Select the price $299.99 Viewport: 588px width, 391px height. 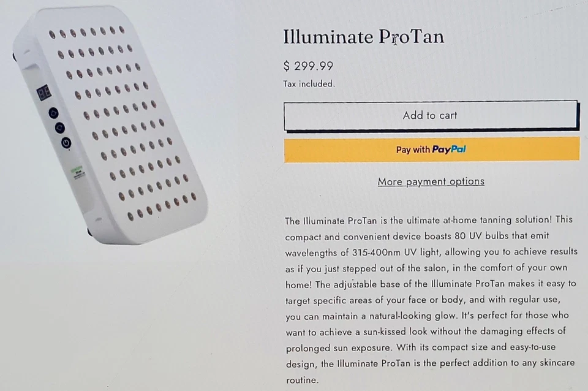308,66
